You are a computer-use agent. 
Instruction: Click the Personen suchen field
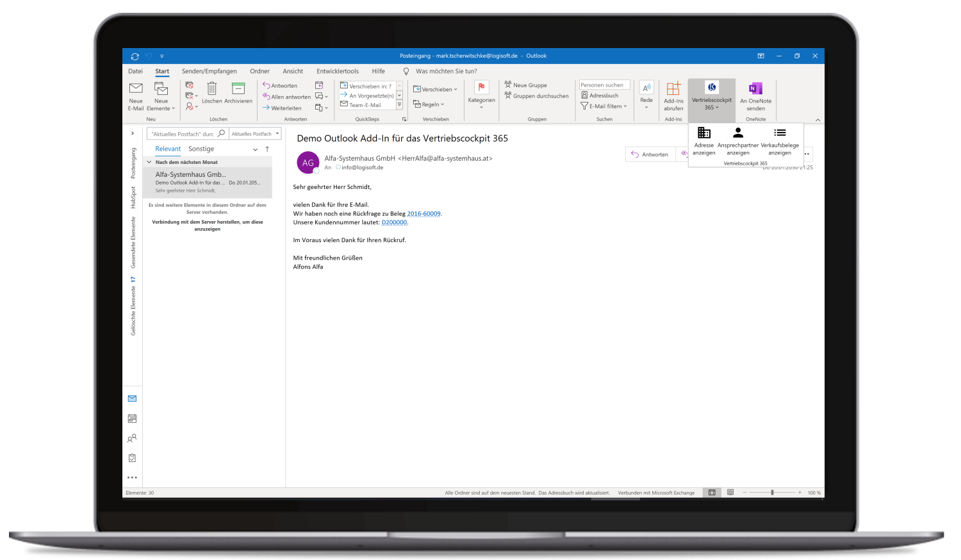(605, 85)
